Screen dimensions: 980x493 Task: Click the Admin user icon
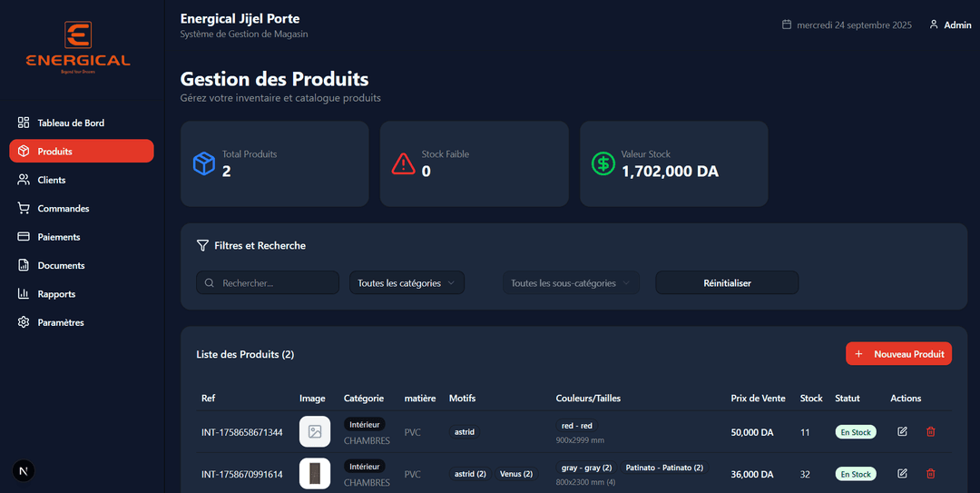point(934,25)
